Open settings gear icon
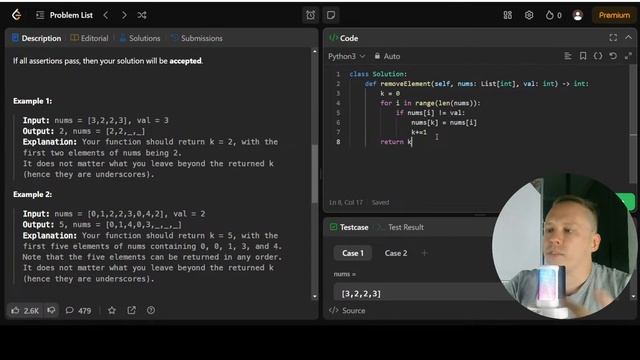This screenshot has width=640, height=360. tap(529, 15)
